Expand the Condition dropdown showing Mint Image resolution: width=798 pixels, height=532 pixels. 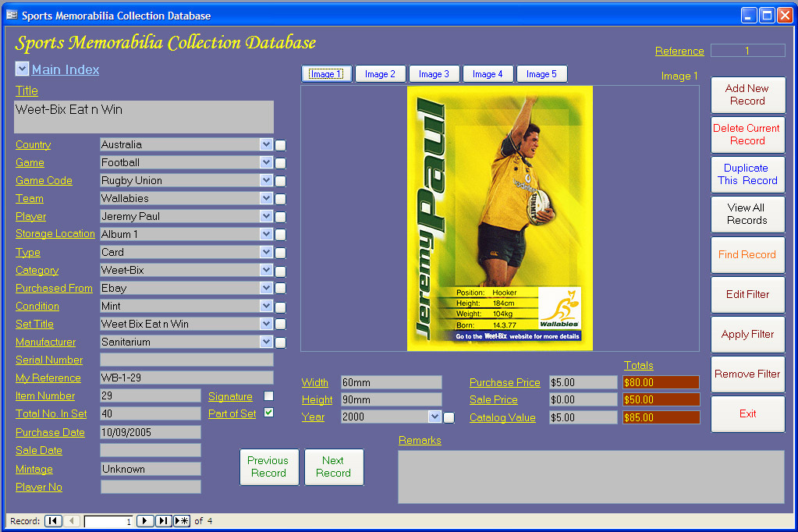(x=266, y=306)
